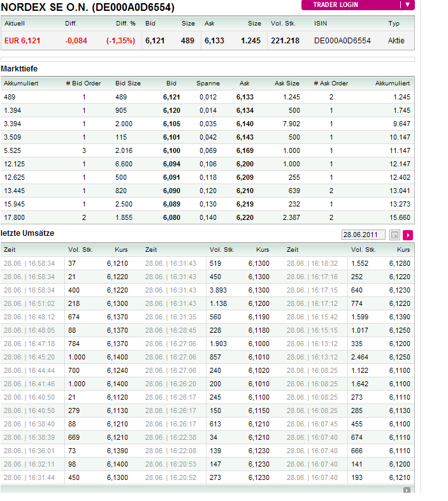Click the NORDEX SE O.N. page title
Viewport: 448px width, 501px height.
88,8
